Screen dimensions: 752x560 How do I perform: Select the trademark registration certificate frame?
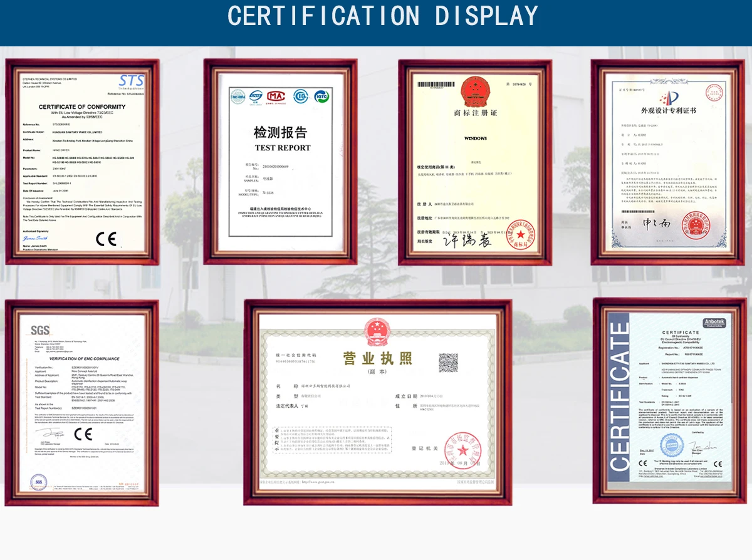coord(475,162)
